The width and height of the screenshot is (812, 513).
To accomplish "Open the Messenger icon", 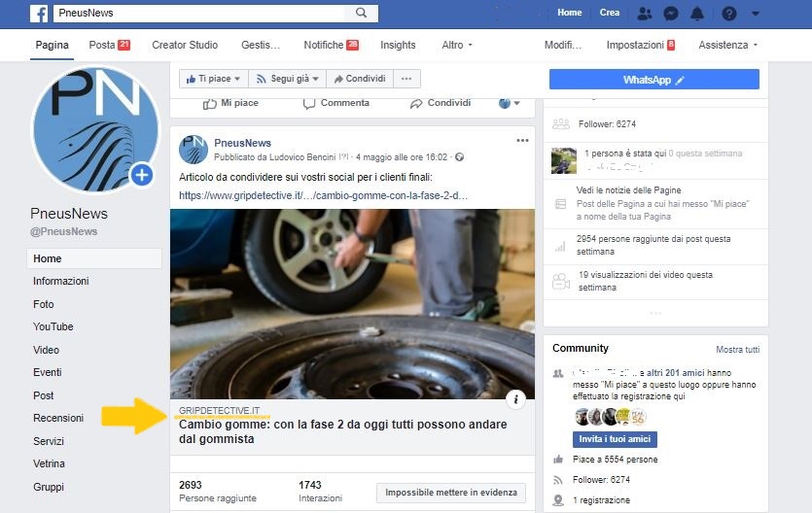I will (x=671, y=14).
